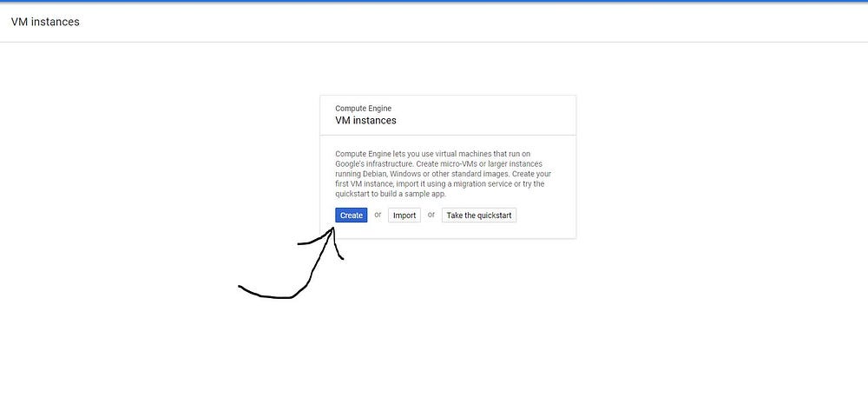Viewport: 868px width, 398px height.
Task: Click the Import button
Action: point(404,215)
